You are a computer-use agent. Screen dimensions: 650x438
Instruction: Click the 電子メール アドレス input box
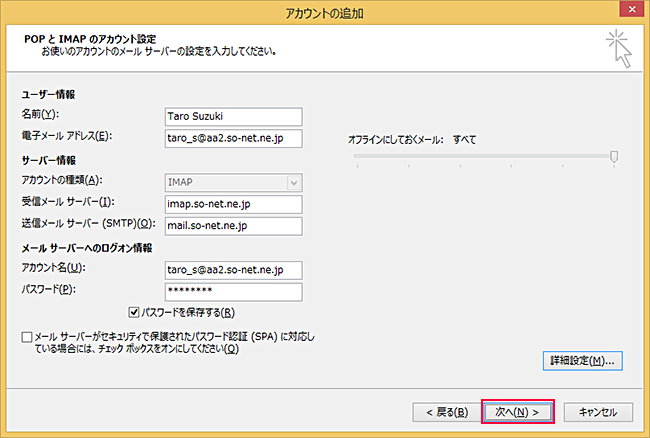click(x=233, y=138)
